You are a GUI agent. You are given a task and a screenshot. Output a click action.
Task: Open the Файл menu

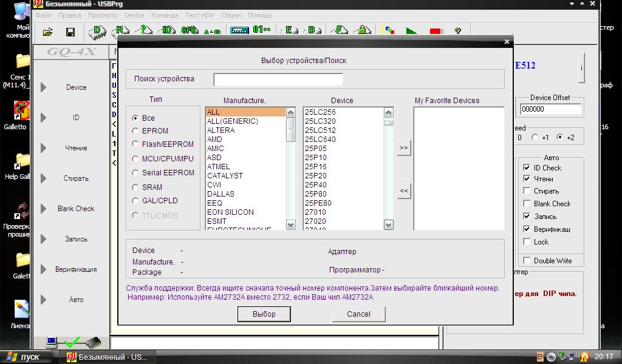coord(44,15)
